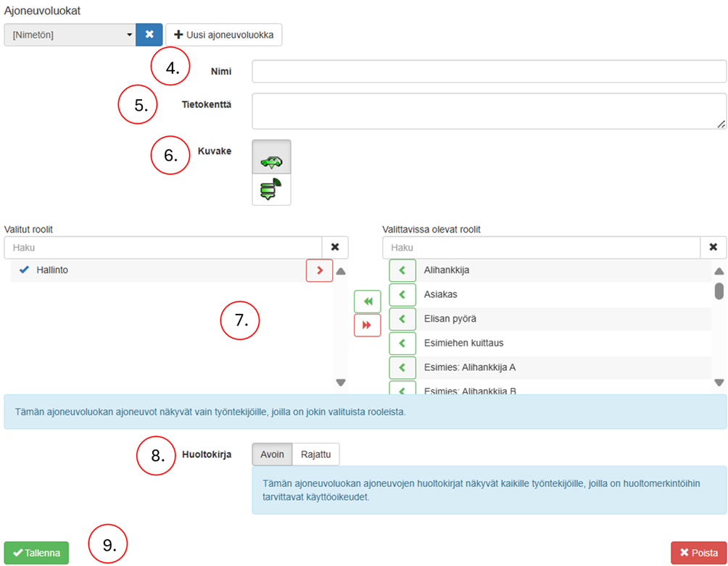Select the green car vehicle icon
This screenshot has width=728, height=566.
pyautogui.click(x=271, y=157)
